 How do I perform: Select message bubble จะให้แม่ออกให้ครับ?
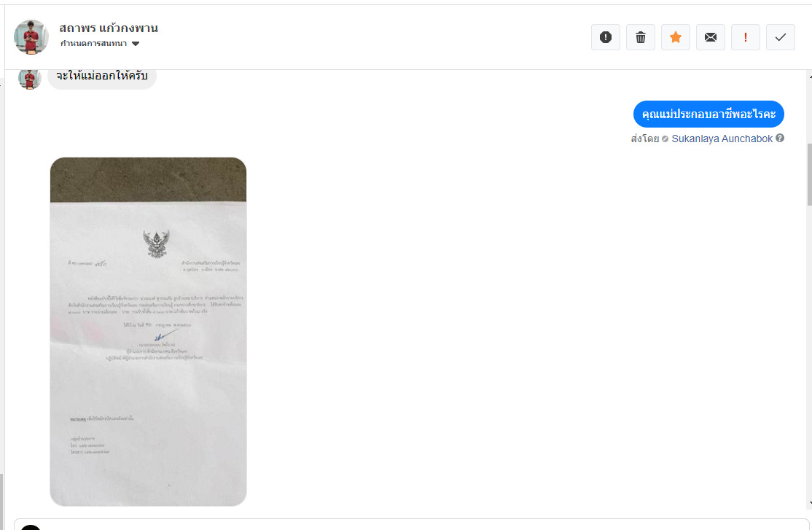pyautogui.click(x=102, y=76)
